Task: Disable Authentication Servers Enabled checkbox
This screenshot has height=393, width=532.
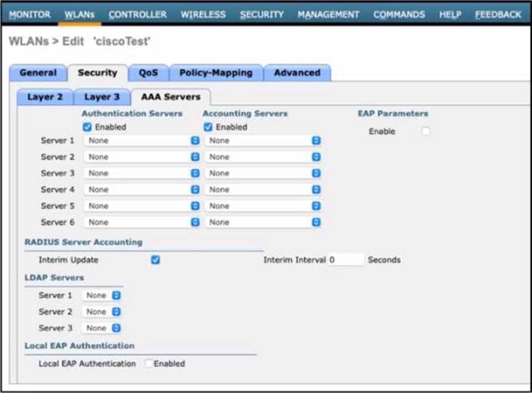Action: (87, 127)
